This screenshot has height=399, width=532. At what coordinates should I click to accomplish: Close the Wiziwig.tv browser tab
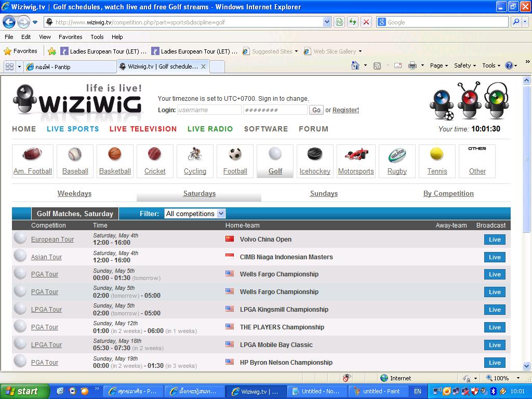click(203, 66)
